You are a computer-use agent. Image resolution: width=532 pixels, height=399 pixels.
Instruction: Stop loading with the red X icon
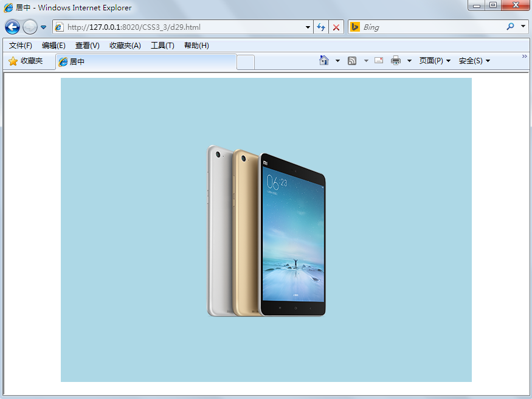click(x=336, y=27)
